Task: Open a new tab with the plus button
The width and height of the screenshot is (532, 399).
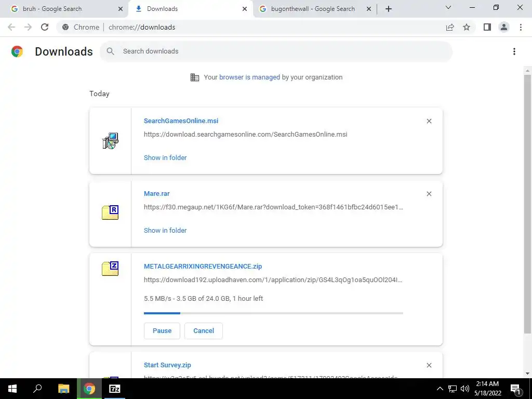Action: [389, 9]
